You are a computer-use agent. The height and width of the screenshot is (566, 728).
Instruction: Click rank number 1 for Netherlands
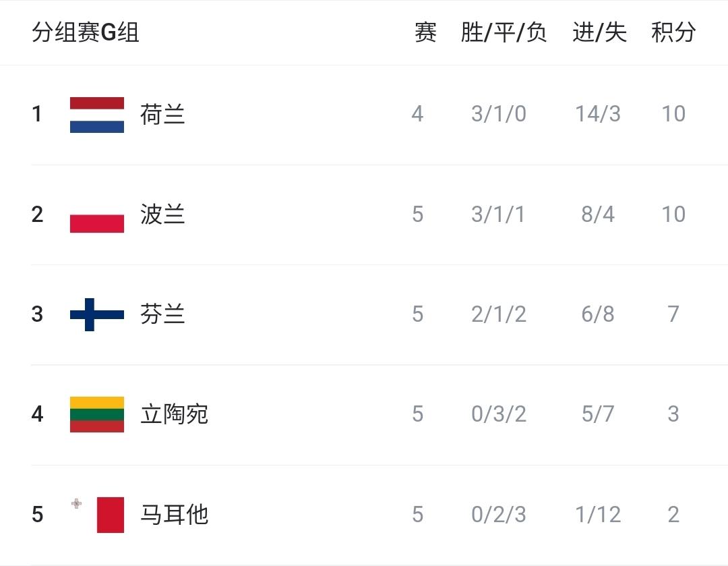(37, 114)
